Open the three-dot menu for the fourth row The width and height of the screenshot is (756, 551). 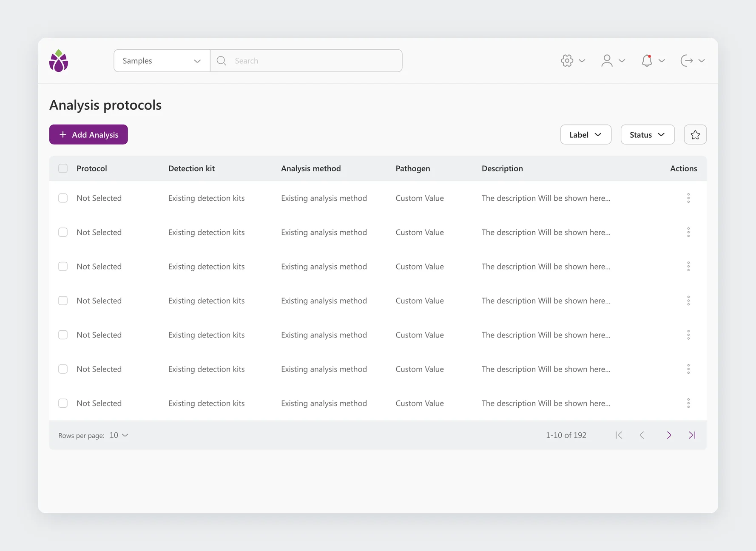pos(688,301)
